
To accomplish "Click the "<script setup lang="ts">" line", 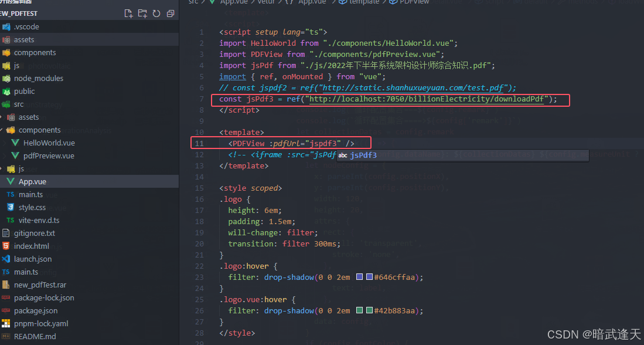I will pos(273,32).
